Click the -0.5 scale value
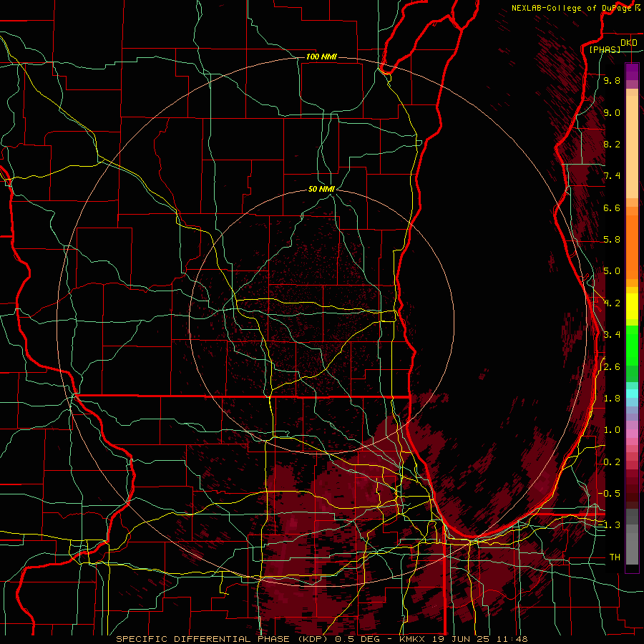Screen dimensions: 644x644 tap(609, 494)
